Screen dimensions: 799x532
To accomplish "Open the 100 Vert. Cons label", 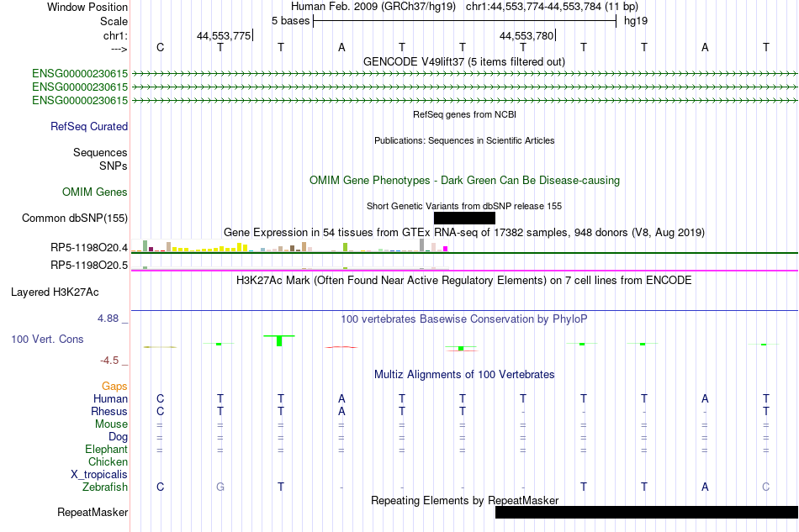I will coord(47,339).
